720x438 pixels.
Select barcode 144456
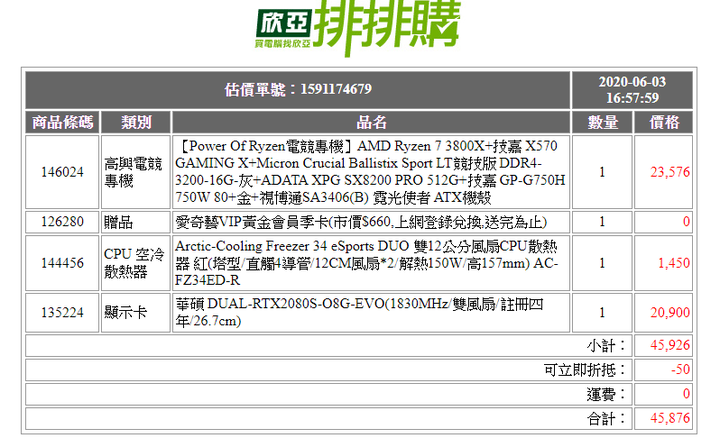[x=62, y=263]
